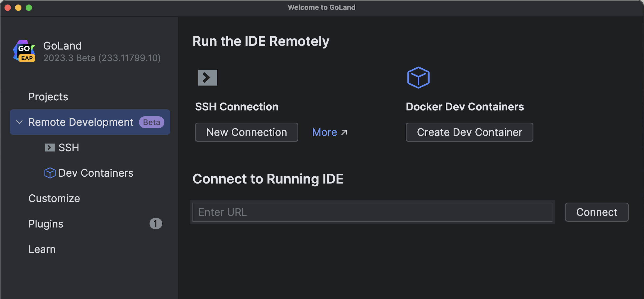Open the Learn menu item
Viewport: 644px width, 299px height.
coord(42,248)
